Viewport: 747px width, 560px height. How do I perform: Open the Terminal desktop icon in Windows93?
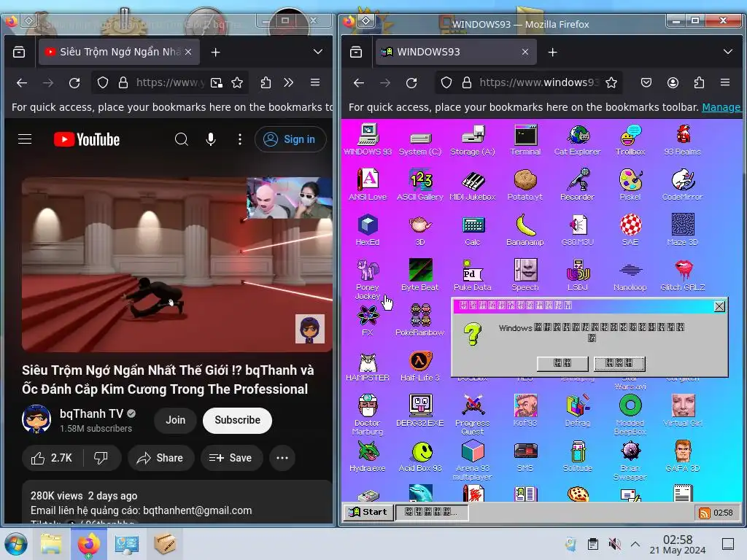pyautogui.click(x=525, y=140)
